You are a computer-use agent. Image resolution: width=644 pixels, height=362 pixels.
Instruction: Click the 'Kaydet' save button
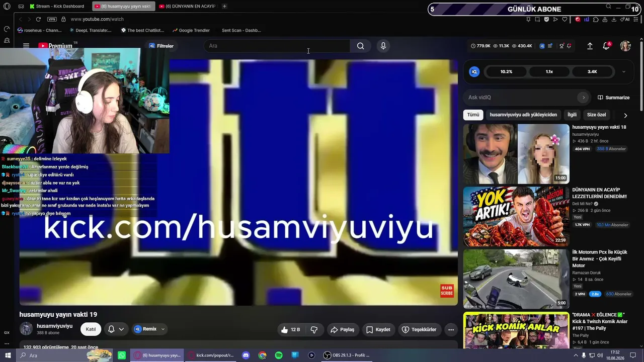coord(378,330)
